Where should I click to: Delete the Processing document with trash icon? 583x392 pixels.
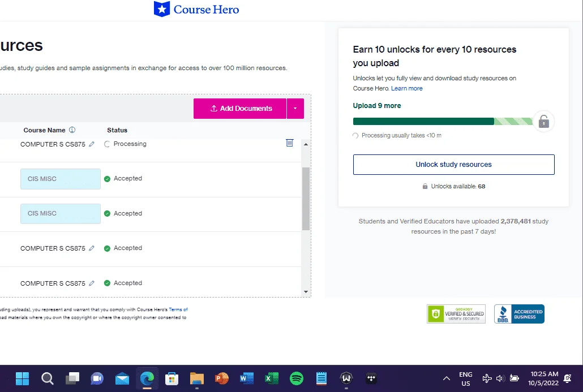(x=290, y=143)
